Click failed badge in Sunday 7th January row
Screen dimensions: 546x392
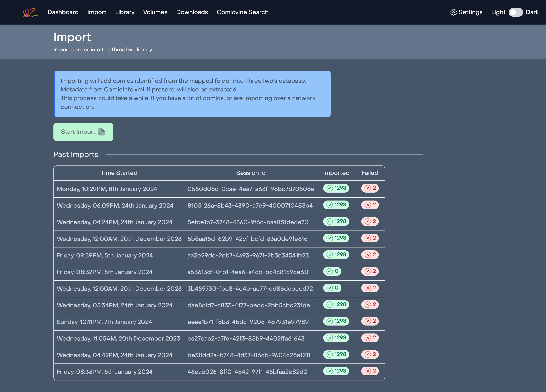(370, 321)
